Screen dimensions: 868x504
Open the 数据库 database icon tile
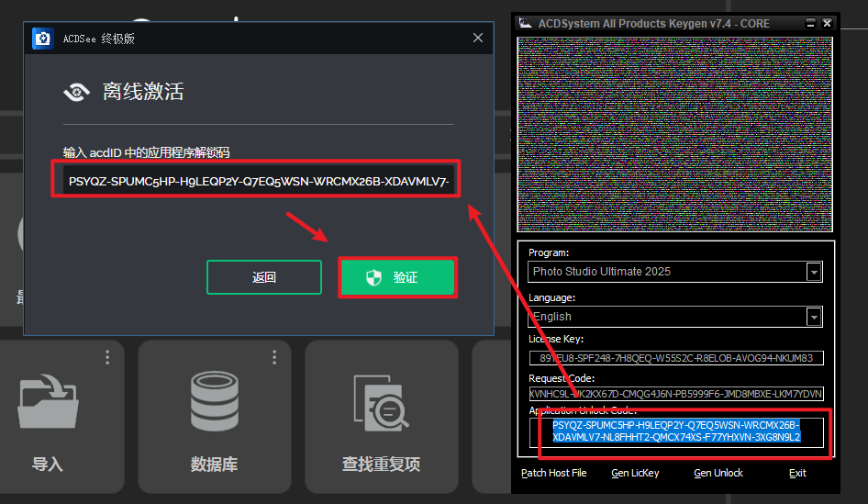click(x=214, y=406)
